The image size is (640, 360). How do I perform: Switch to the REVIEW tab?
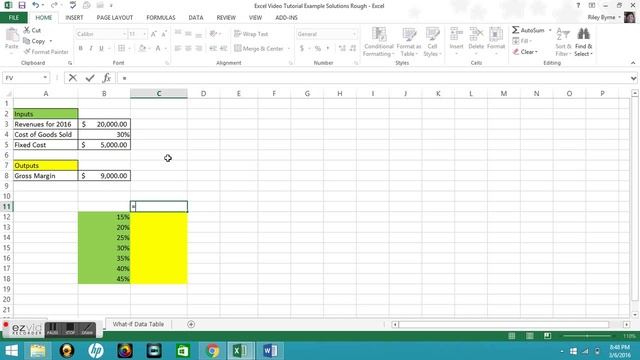click(x=226, y=18)
